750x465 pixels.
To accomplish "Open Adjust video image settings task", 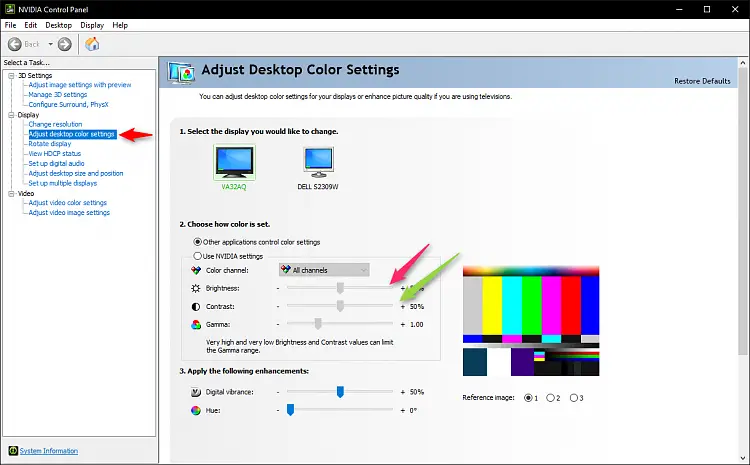I will click(x=69, y=213).
